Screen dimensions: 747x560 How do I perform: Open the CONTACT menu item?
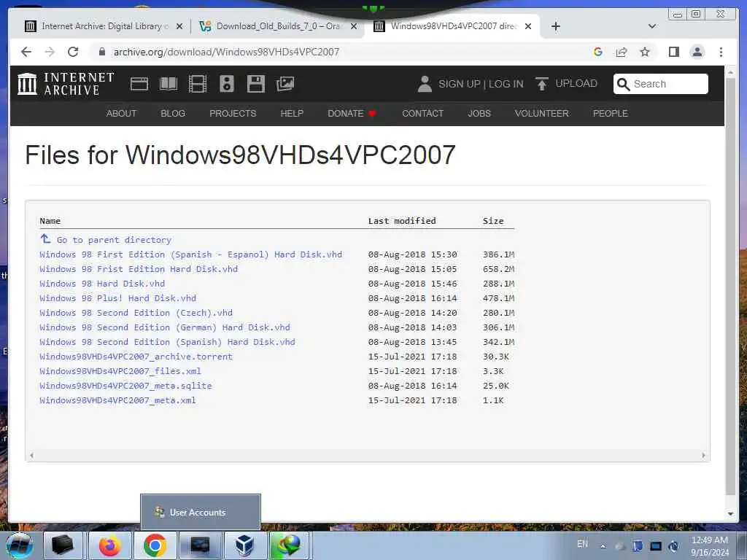(x=422, y=113)
